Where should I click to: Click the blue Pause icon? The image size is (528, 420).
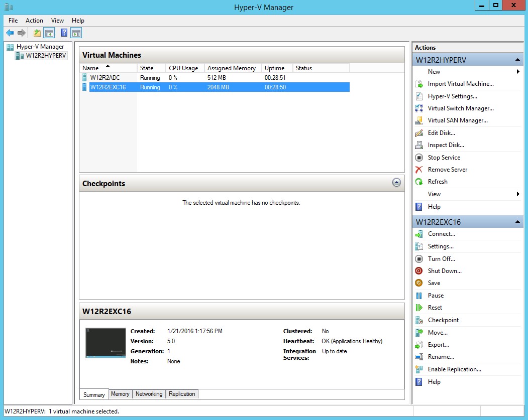(419, 296)
